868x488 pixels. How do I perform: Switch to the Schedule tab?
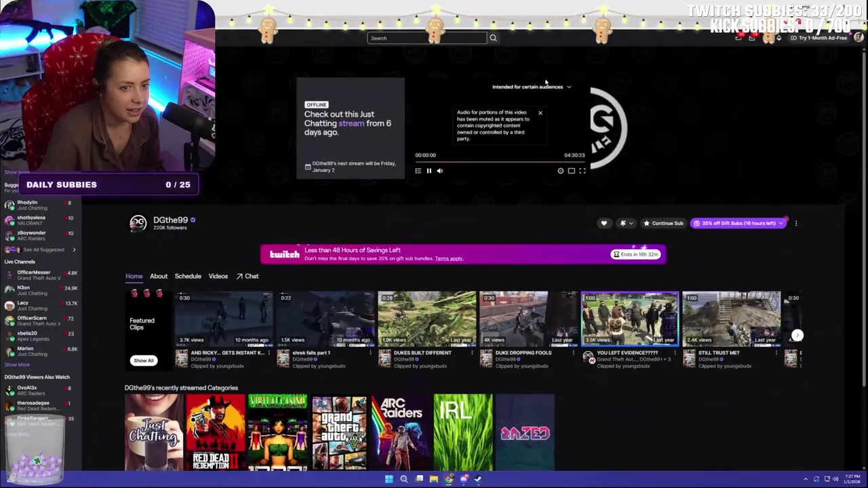188,276
